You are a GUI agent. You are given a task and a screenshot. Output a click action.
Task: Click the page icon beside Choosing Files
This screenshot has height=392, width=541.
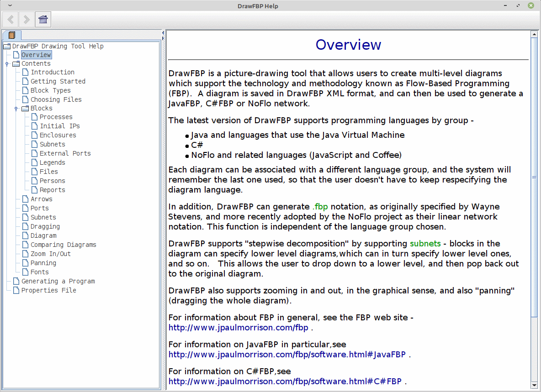tap(26, 99)
